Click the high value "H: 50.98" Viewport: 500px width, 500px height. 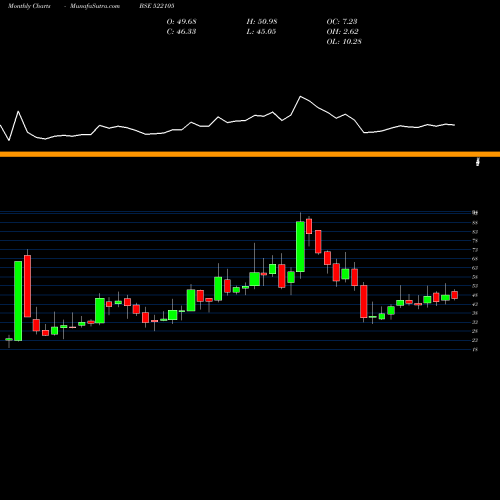click(262, 22)
